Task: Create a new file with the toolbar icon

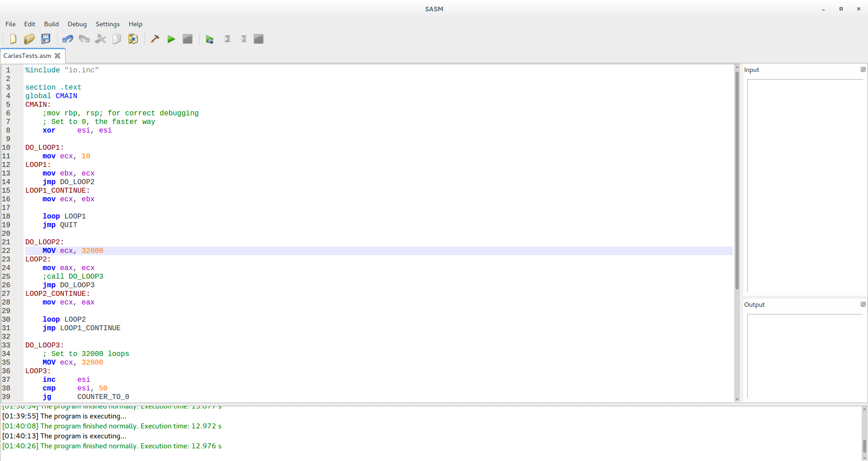Action: pos(13,39)
